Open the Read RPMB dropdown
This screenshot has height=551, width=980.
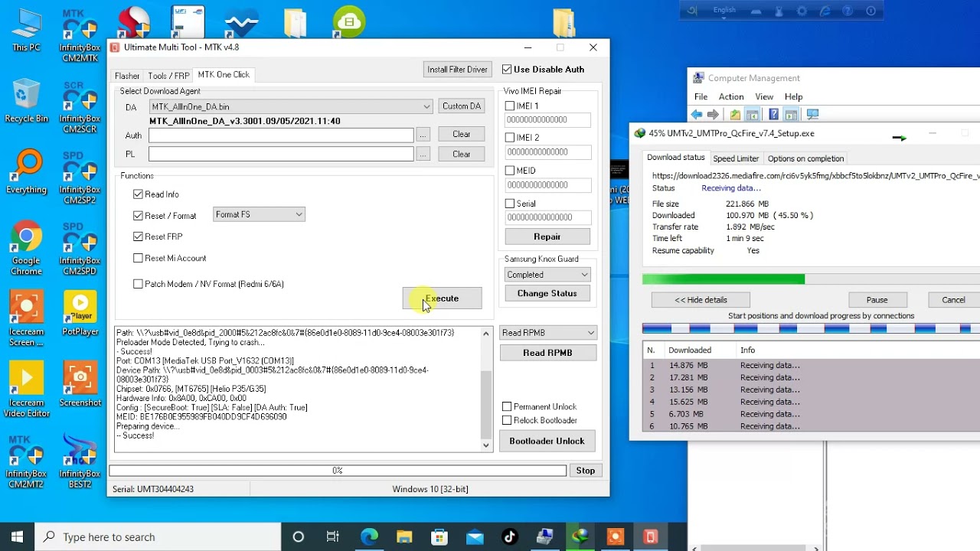pos(547,333)
